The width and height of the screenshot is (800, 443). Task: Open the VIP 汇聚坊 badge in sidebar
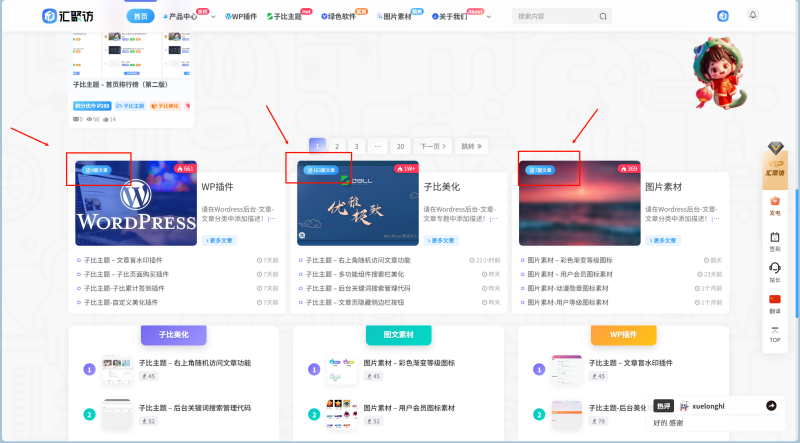(774, 164)
